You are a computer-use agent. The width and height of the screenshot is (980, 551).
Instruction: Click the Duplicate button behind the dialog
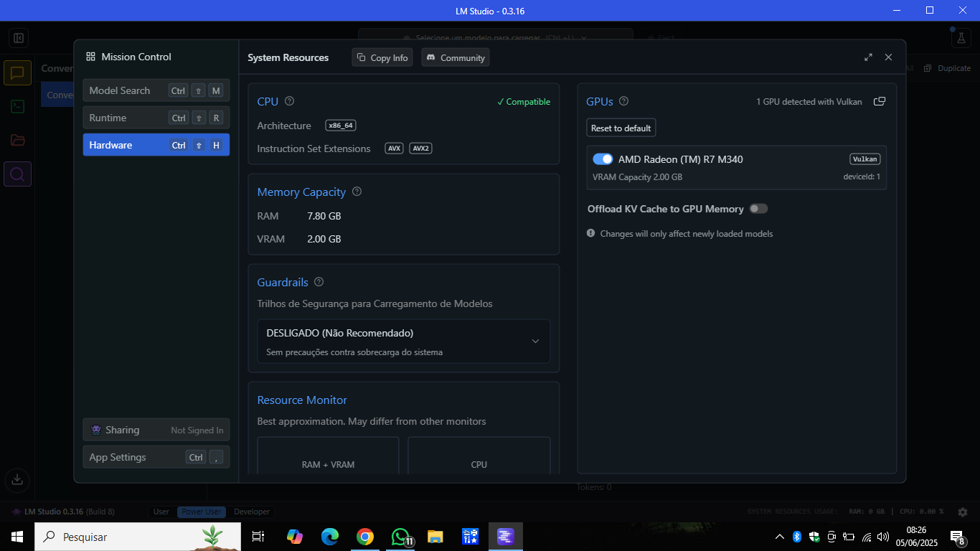[x=947, y=68]
